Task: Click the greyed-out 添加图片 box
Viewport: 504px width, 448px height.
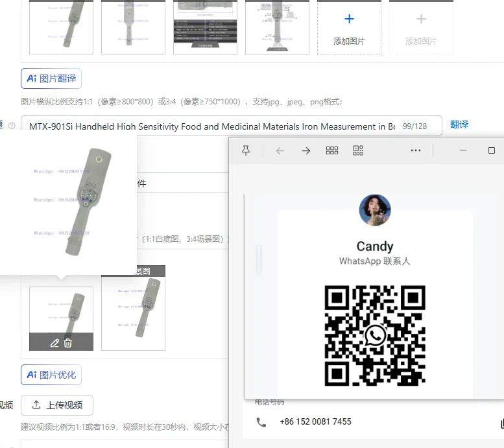Action: 421,27
